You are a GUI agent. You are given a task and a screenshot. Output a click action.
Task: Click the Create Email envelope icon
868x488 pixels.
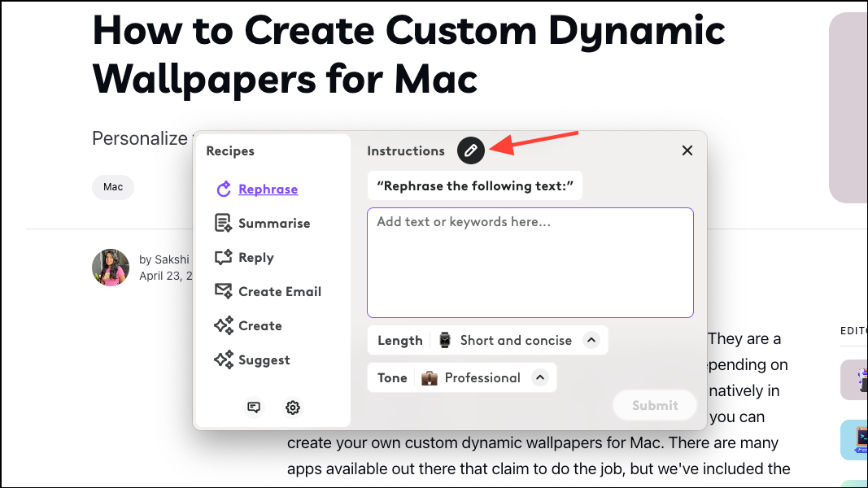pos(223,291)
